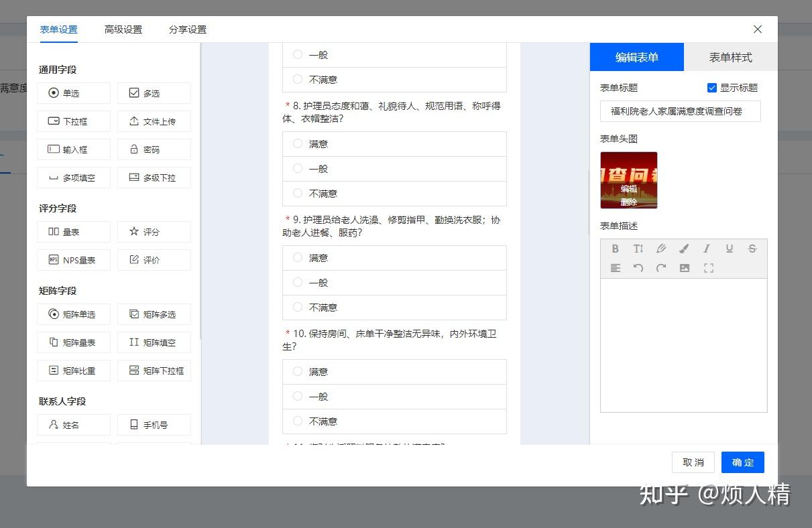Click the undo arrow in description editor
Screen dimensions: 812x528
[638, 268]
